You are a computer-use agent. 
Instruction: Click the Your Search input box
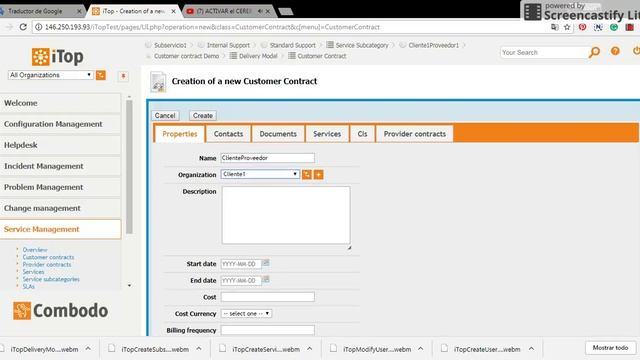click(543, 52)
